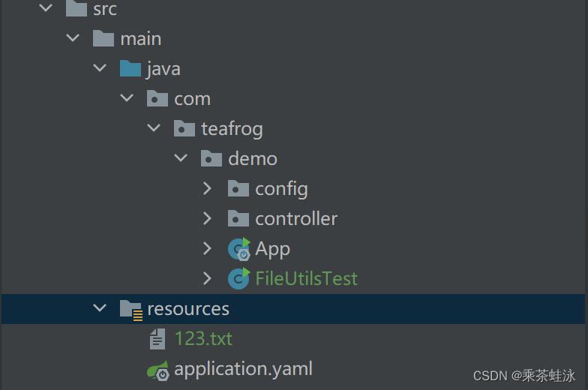Click the 123.txt text file icon
588x390 pixels.
click(x=157, y=339)
